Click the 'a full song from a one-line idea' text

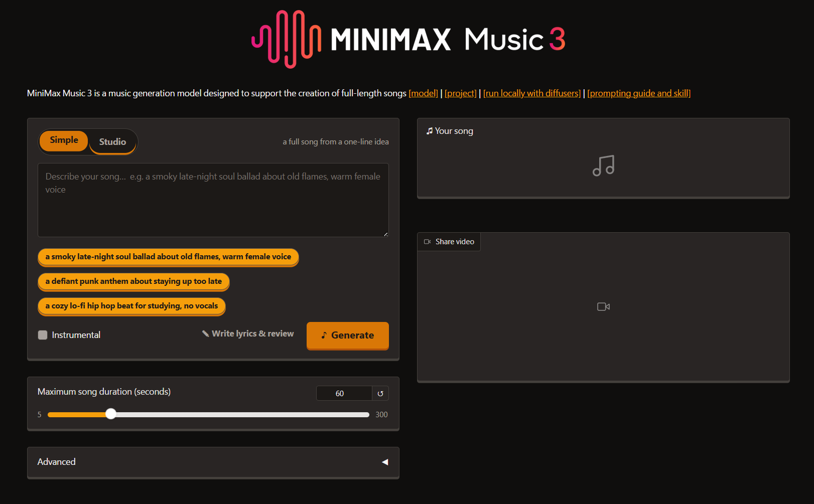336,142
